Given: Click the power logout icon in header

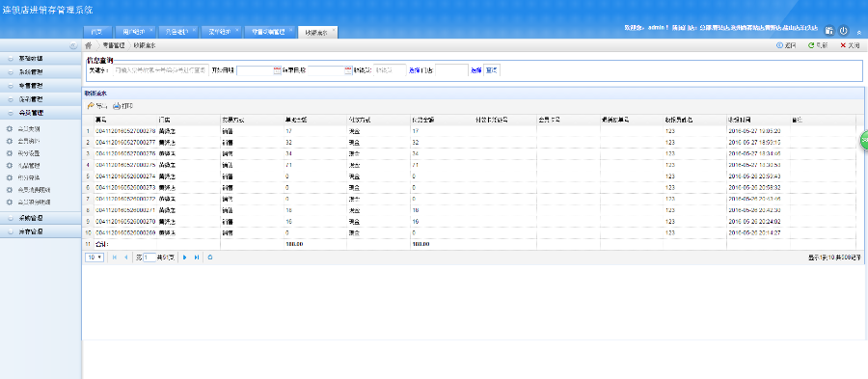Looking at the screenshot, I should [x=843, y=31].
